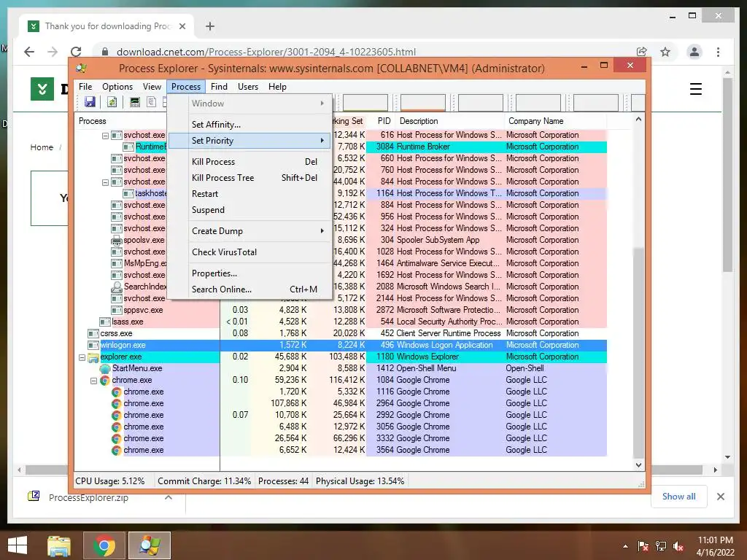Click the Home breadcrumb link
The image size is (747, 560).
[x=42, y=147]
